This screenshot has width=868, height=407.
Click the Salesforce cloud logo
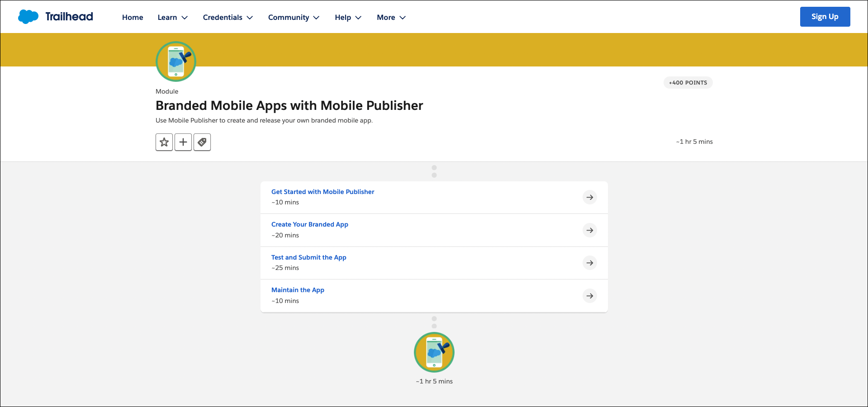click(x=28, y=17)
